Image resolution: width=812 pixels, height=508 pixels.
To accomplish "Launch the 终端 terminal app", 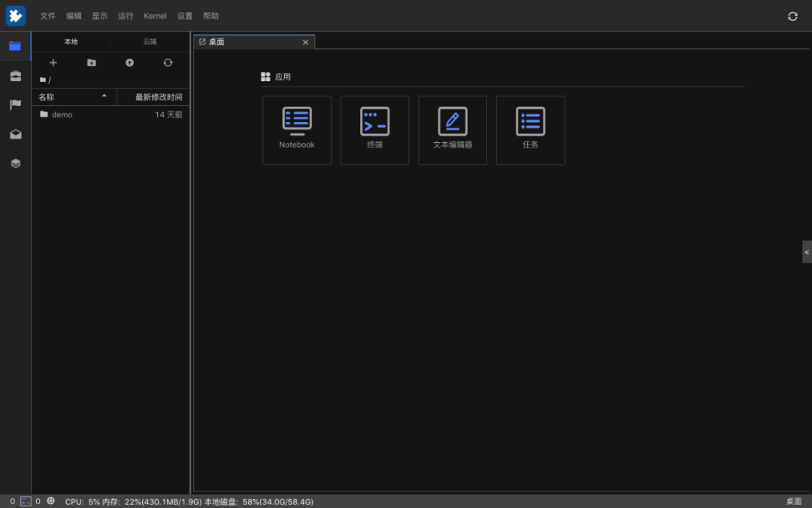I will tap(374, 130).
